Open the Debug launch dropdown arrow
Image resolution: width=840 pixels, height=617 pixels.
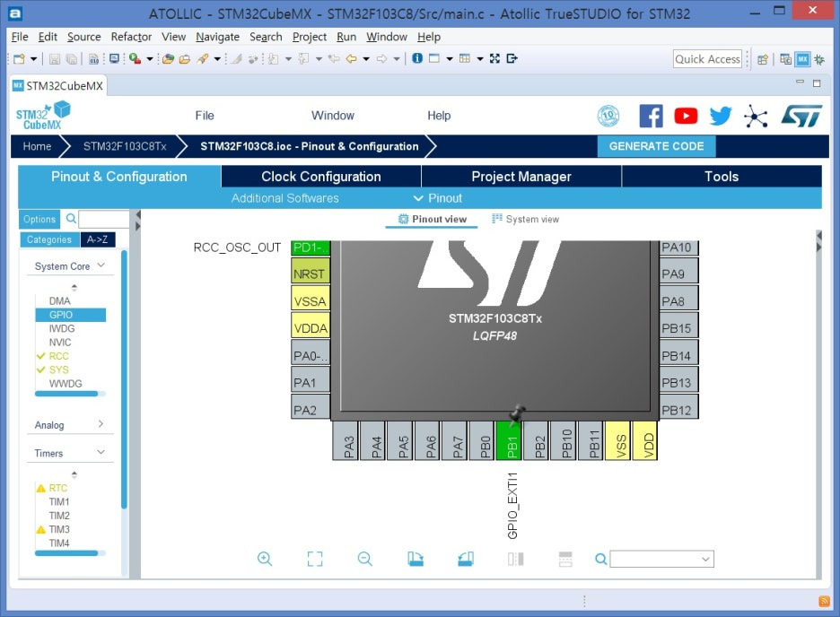[150, 59]
